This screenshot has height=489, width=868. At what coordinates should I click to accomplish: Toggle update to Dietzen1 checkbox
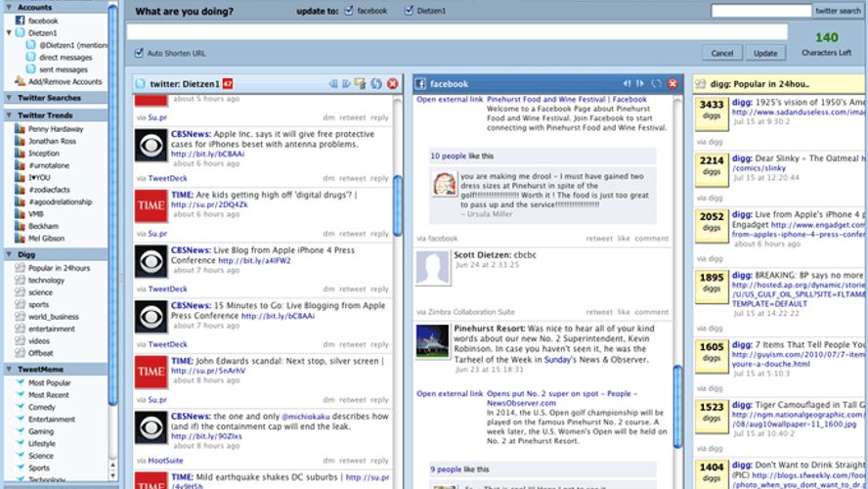[409, 11]
